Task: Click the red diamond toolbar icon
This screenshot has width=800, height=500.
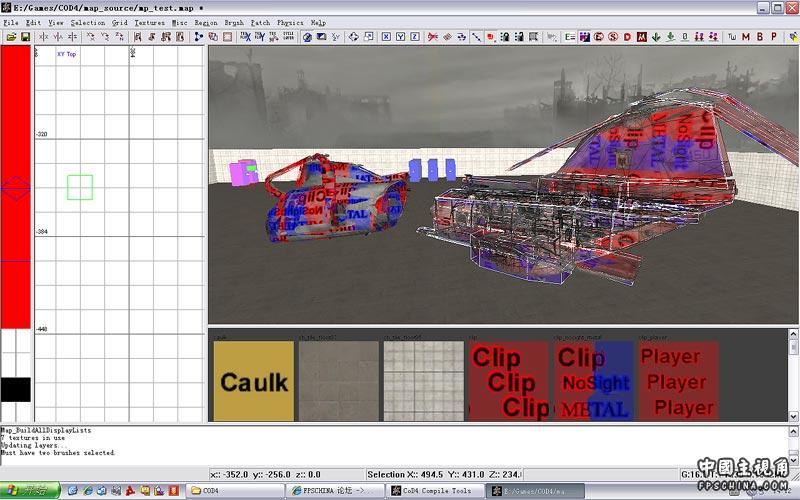Action: click(x=447, y=37)
